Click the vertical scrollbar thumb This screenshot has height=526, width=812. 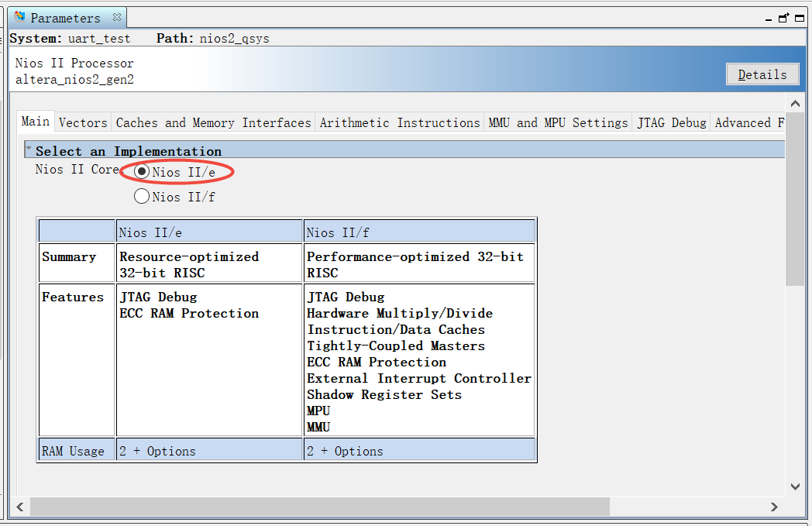click(796, 199)
